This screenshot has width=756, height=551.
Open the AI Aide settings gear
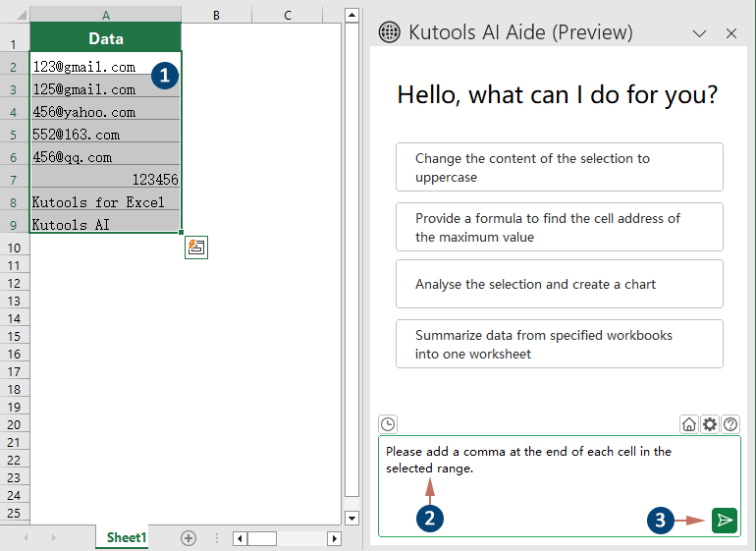pyautogui.click(x=710, y=424)
